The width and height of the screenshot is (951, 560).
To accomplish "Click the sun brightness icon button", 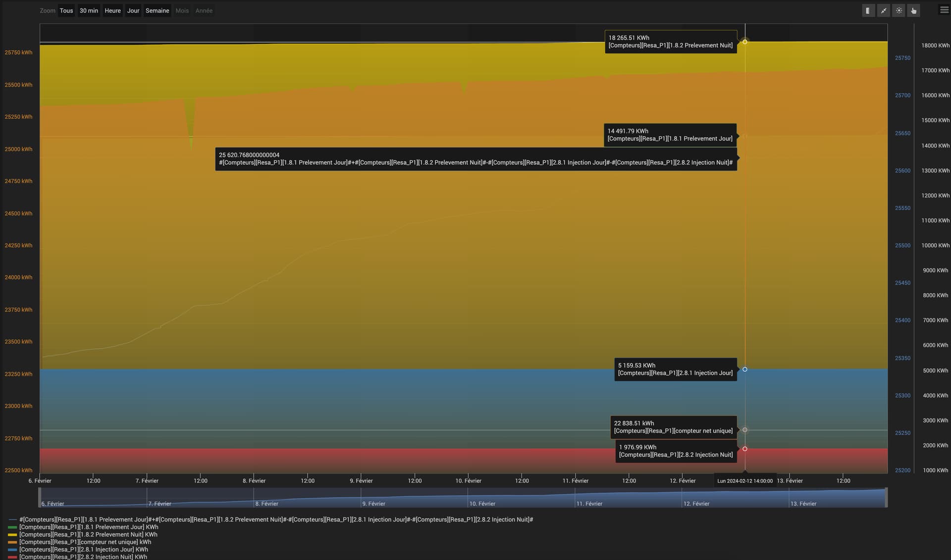I will tap(899, 10).
